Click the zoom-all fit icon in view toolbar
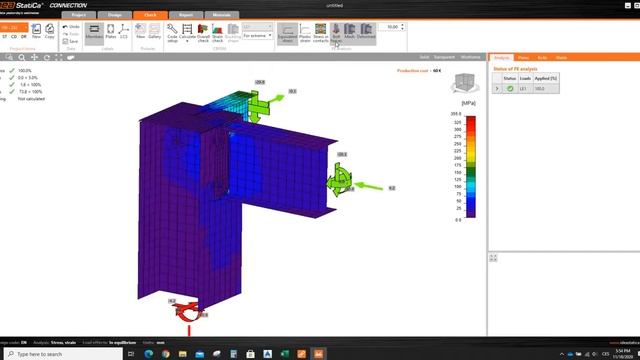The width and height of the screenshot is (640, 360). 59,58
